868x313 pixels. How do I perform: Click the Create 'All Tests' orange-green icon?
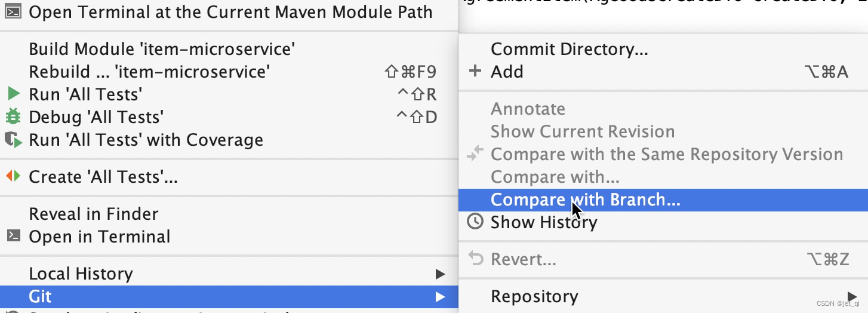[13, 176]
